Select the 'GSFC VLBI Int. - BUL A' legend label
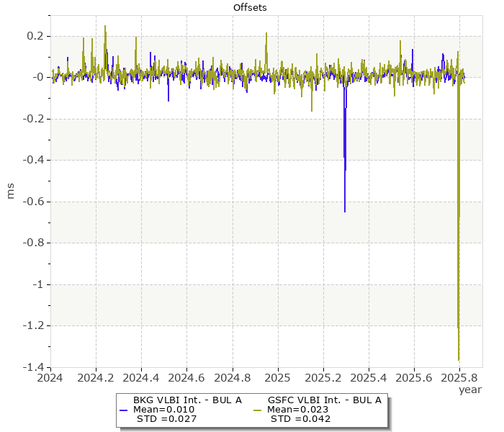Screen dimensions: 504x432 pyautogui.click(x=324, y=400)
